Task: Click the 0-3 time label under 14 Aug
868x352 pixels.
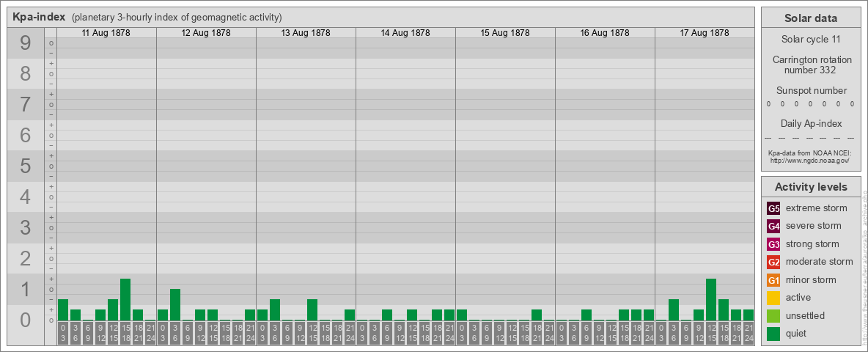Action: 362,333
